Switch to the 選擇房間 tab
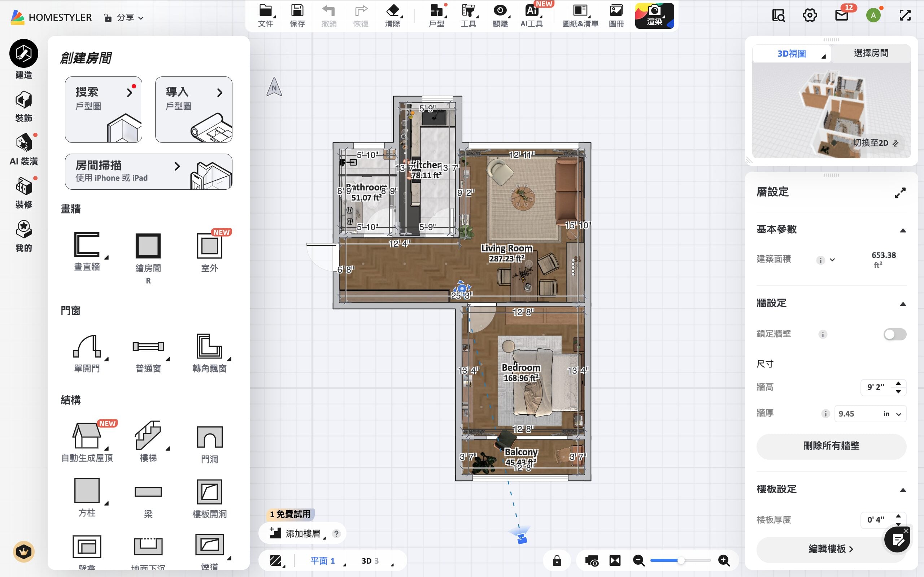Image resolution: width=924 pixels, height=577 pixels. (x=871, y=53)
